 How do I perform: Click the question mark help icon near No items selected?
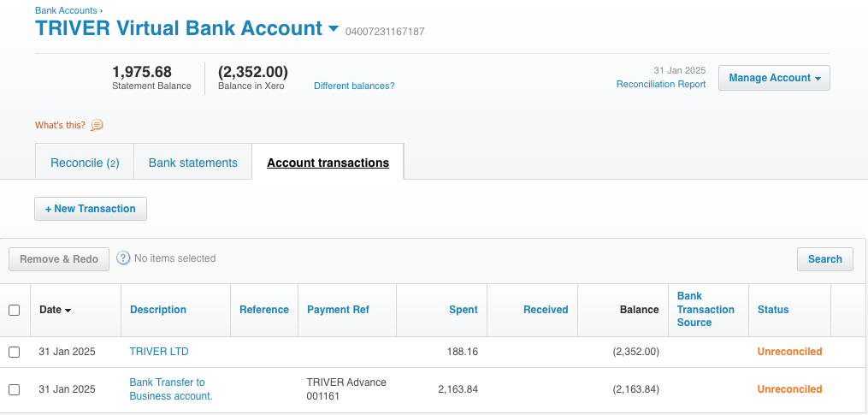tap(123, 258)
